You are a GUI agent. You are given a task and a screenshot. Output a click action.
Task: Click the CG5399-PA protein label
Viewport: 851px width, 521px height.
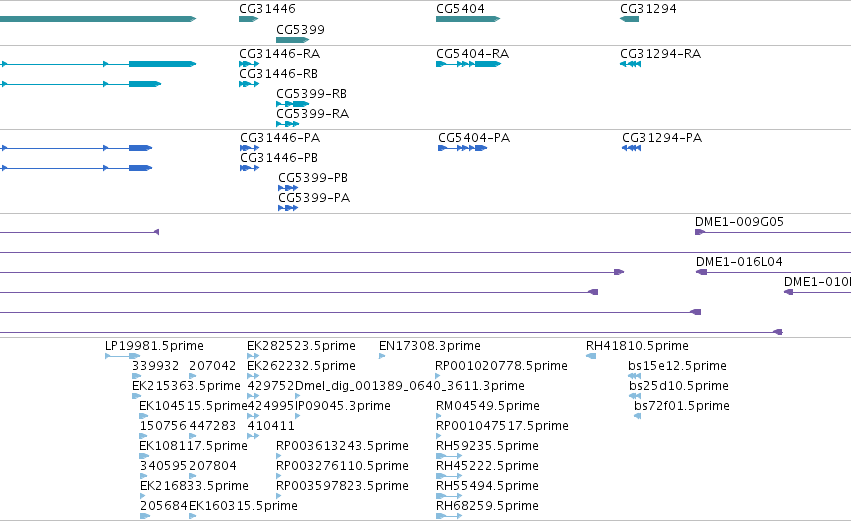[314, 198]
